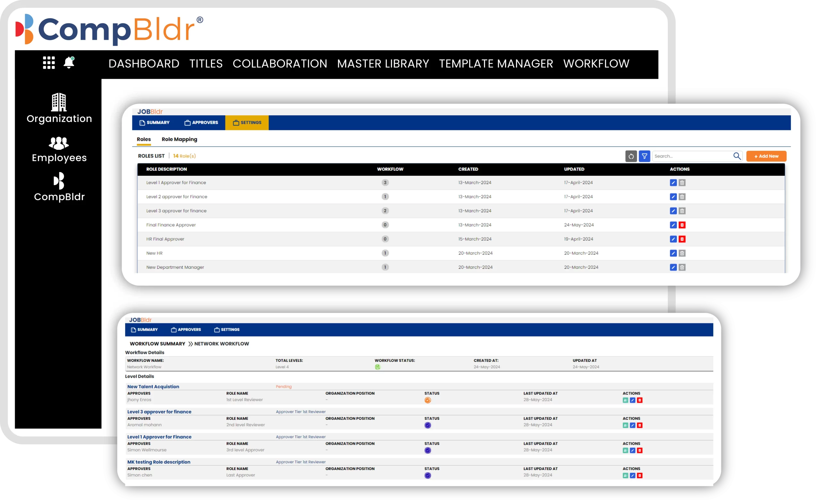Image resolution: width=820 pixels, height=504 pixels.
Task: Open the MASTER LIBRARY menu
Action: (383, 64)
